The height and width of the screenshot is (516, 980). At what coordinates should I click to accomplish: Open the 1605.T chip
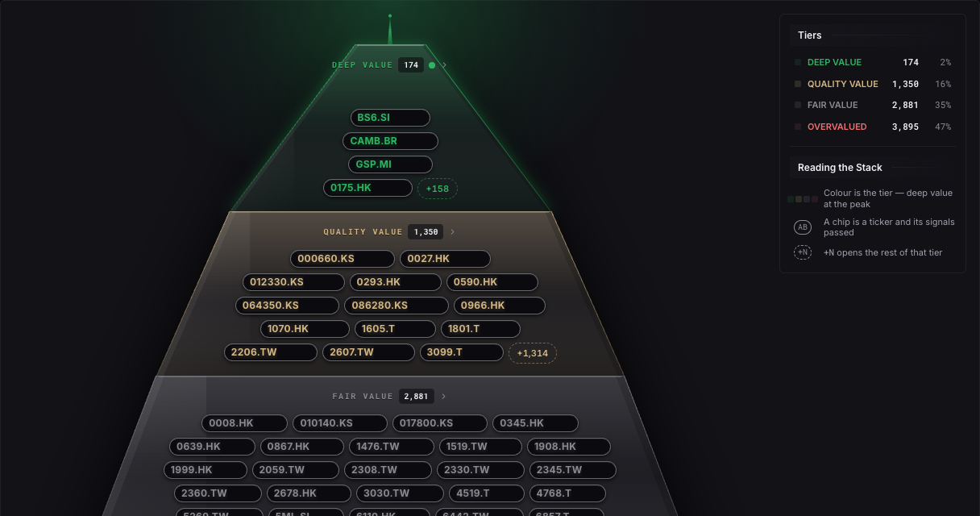pyautogui.click(x=395, y=329)
